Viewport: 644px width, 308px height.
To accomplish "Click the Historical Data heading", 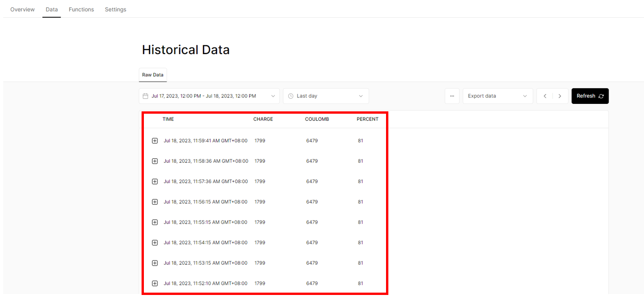I will click(x=186, y=50).
